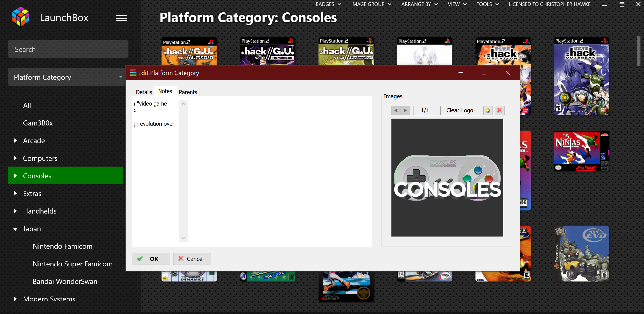Expand the Modern Systems category

point(15,299)
